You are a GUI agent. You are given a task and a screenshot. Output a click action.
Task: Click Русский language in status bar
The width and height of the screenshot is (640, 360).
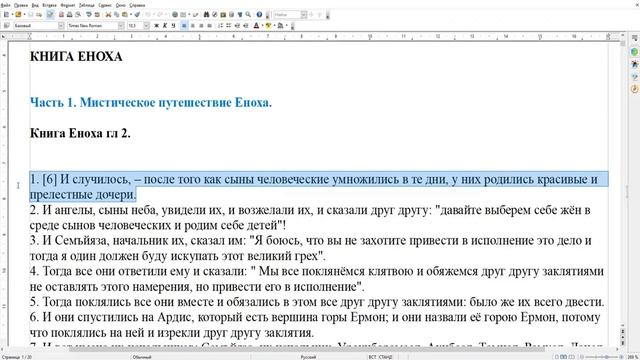click(x=308, y=357)
